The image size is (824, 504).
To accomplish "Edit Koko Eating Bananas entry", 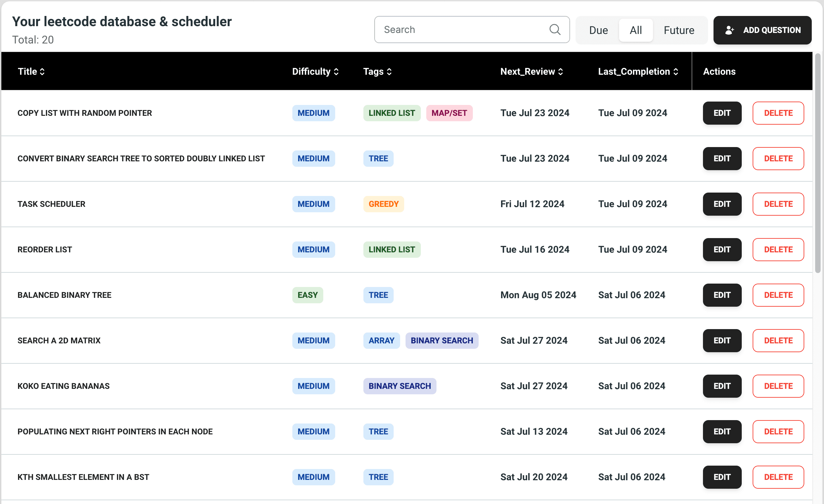I will (x=722, y=386).
